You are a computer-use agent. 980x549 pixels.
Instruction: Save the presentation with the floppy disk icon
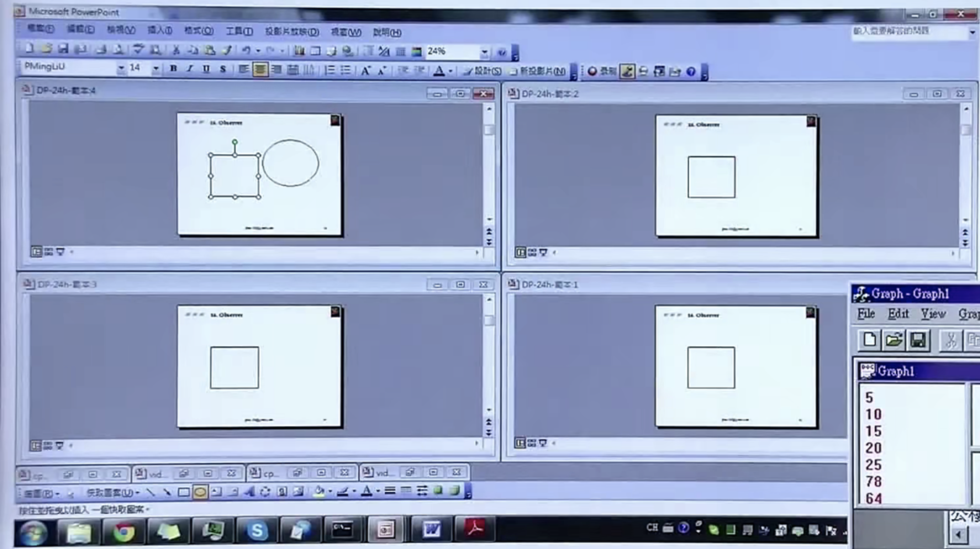point(63,49)
